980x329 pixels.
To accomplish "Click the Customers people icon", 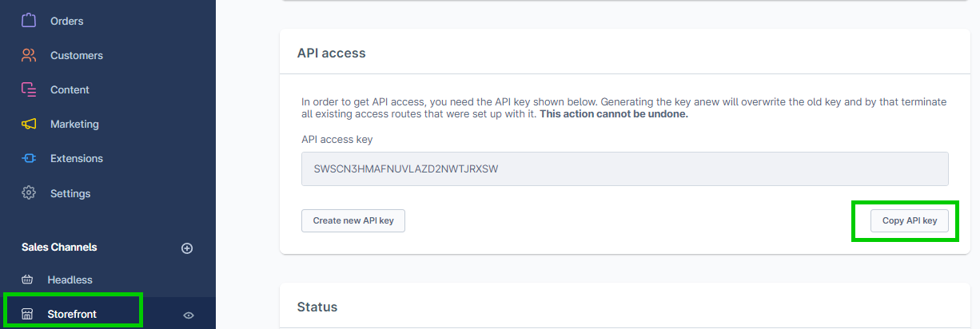I will [x=29, y=55].
